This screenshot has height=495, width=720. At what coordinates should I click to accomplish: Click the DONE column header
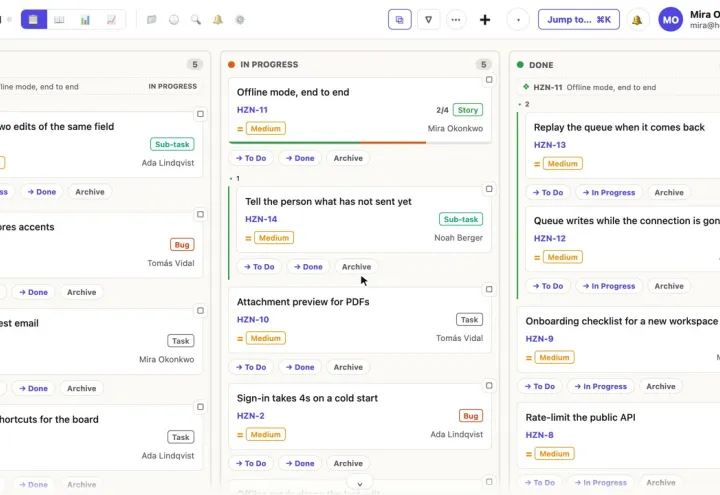point(541,65)
